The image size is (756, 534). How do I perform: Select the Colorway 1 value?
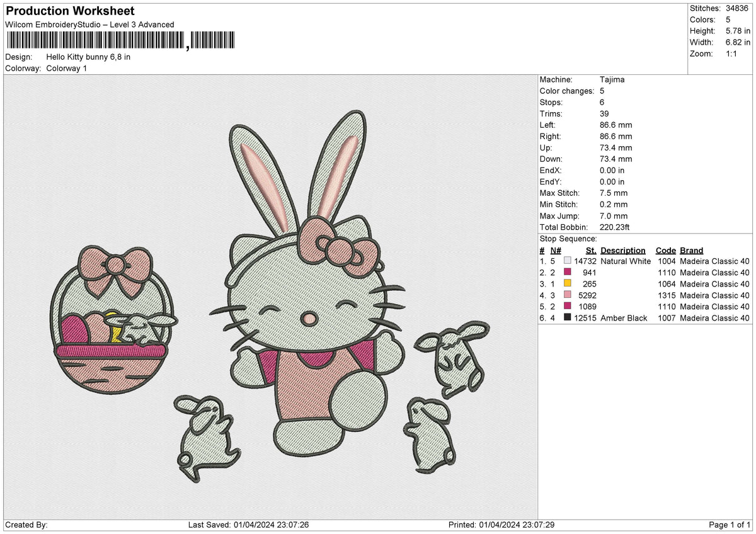[x=67, y=68]
